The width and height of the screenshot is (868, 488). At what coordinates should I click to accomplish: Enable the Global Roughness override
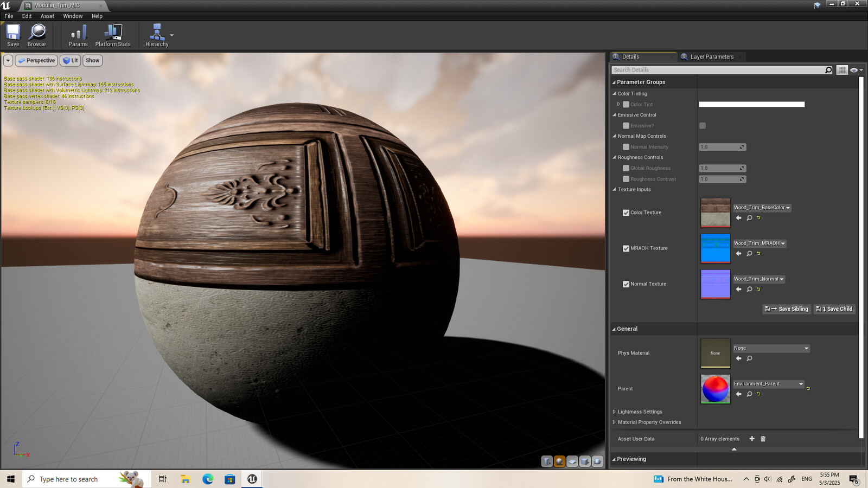pyautogui.click(x=626, y=168)
